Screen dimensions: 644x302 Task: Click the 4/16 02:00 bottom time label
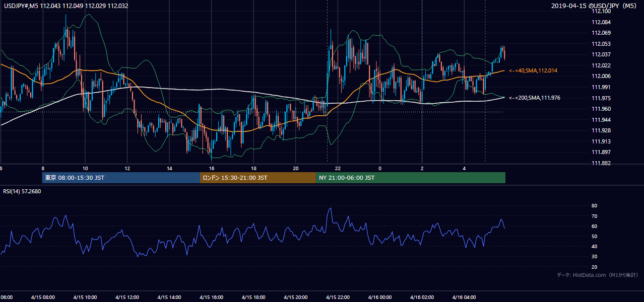click(422, 297)
